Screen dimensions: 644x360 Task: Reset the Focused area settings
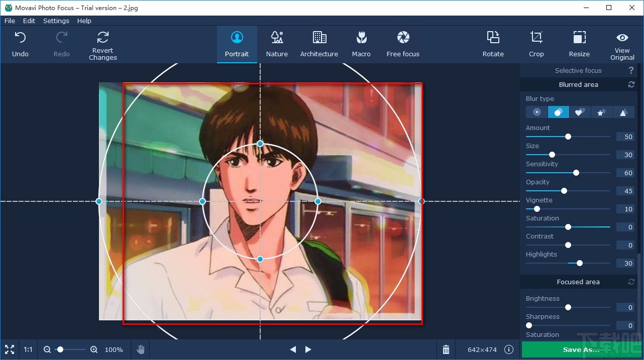631,282
